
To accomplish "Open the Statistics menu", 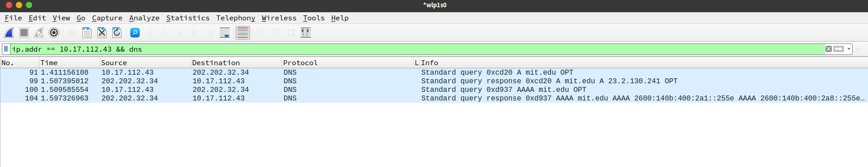I will (x=188, y=18).
